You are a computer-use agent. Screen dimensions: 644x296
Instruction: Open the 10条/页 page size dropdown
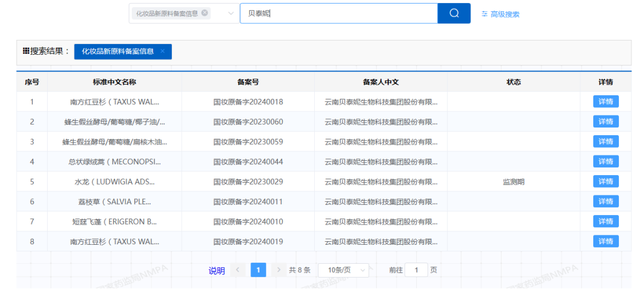343,270
